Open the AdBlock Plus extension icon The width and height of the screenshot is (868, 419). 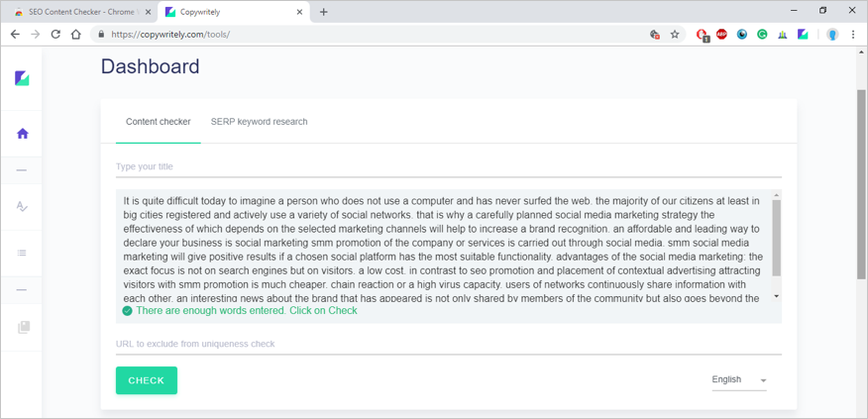pyautogui.click(x=721, y=34)
